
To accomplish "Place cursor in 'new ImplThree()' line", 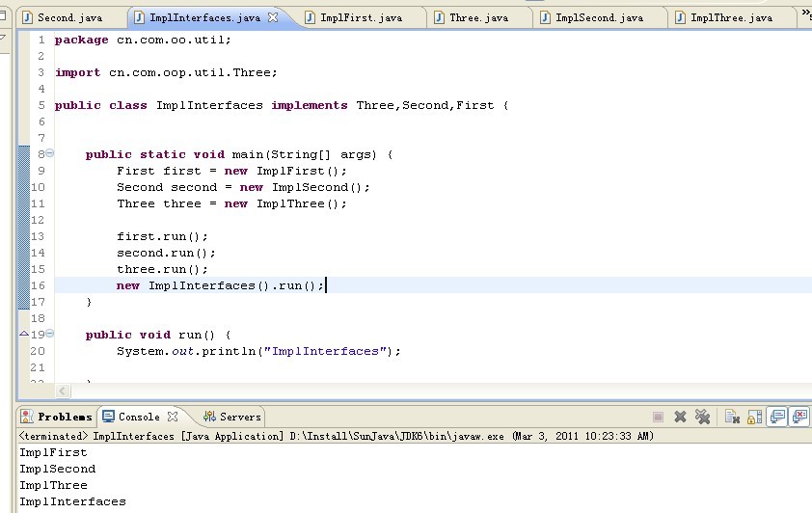I will [x=231, y=203].
